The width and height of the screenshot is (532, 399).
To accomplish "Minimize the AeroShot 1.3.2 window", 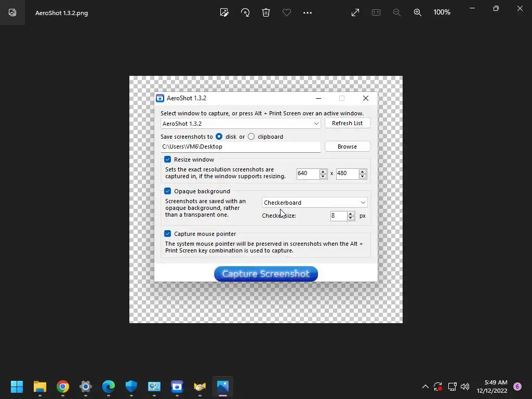I will click(318, 98).
